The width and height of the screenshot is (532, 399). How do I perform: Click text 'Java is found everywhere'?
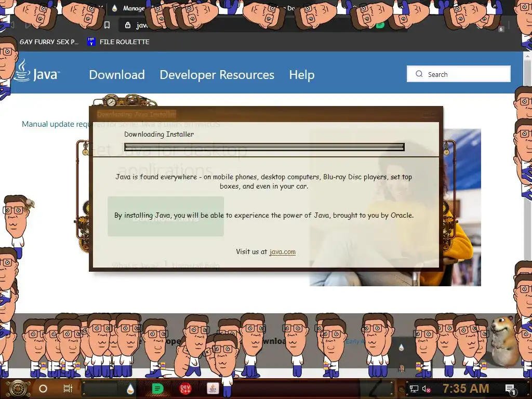click(x=156, y=177)
